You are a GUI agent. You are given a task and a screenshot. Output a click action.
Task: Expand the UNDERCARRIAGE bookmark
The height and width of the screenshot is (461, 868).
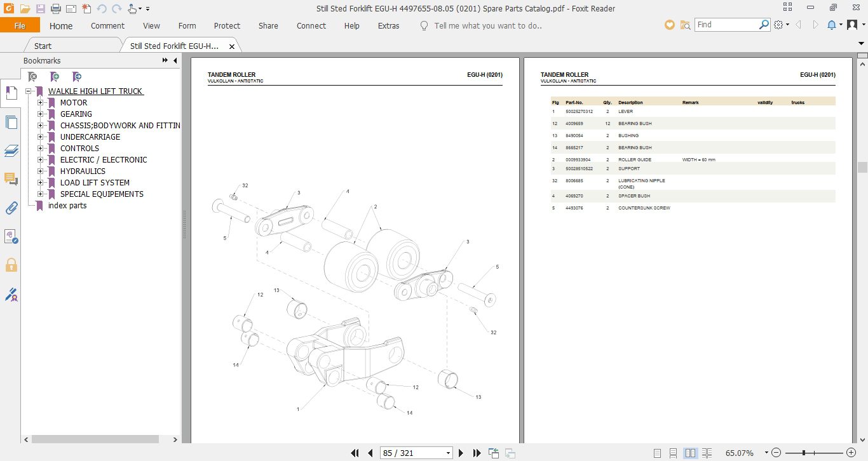pos(41,137)
